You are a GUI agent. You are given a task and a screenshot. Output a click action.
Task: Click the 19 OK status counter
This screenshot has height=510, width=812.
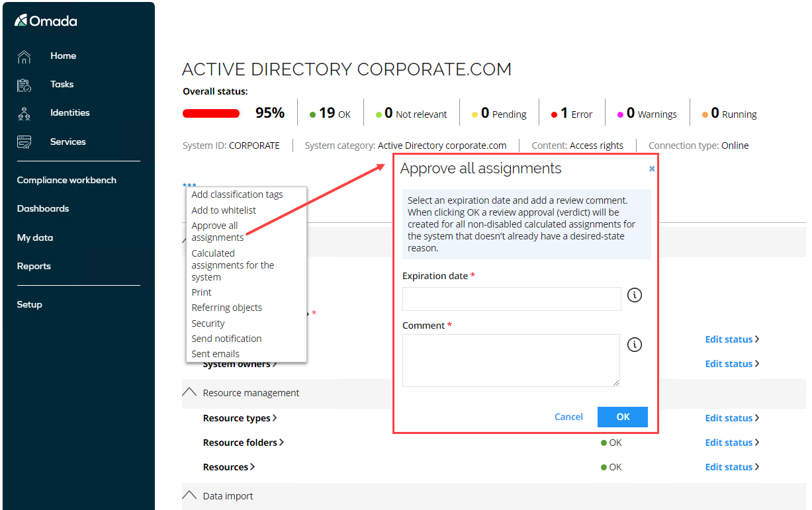click(330, 113)
